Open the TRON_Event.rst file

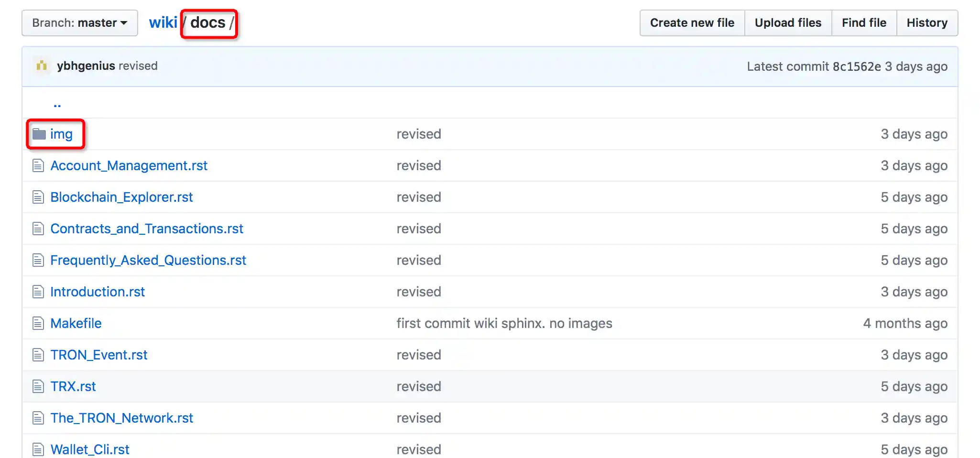99,355
